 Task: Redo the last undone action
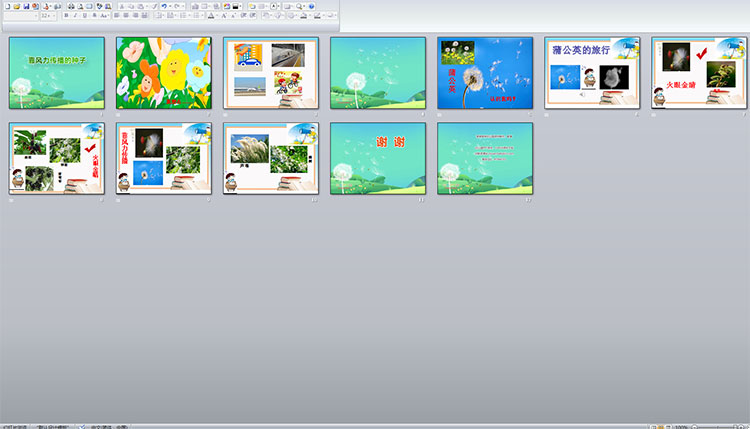click(x=177, y=6)
